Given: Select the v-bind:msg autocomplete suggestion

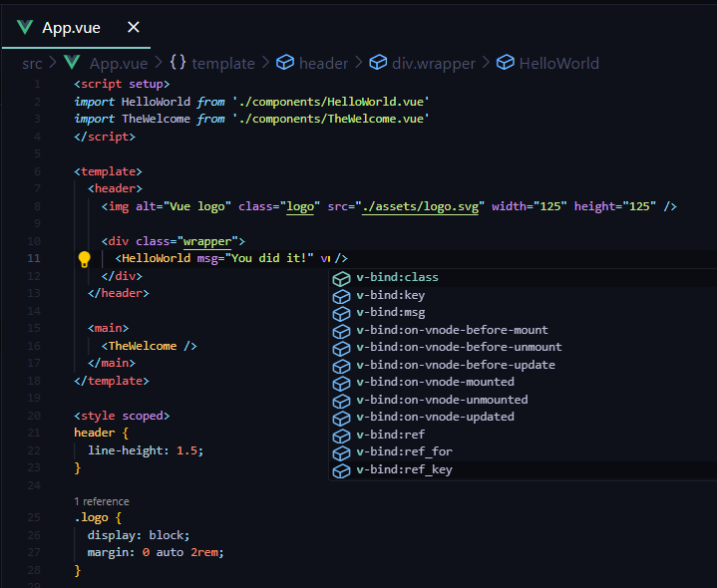Looking at the screenshot, I should coord(391,312).
